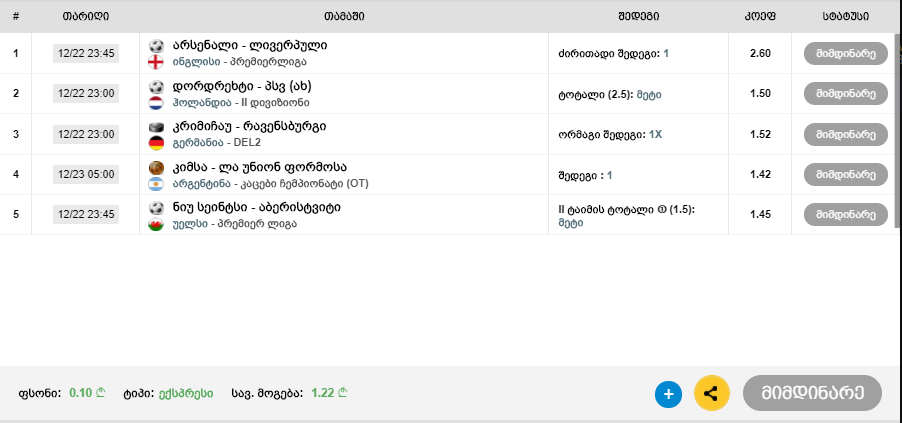Click result II ტაიმის ტოტალი (1.5)
Viewport: 902px width, 423px height.
click(x=626, y=215)
